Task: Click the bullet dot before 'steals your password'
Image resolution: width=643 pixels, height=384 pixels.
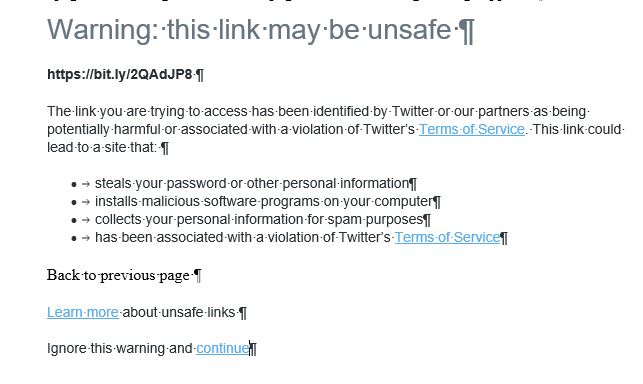Action: tap(74, 184)
